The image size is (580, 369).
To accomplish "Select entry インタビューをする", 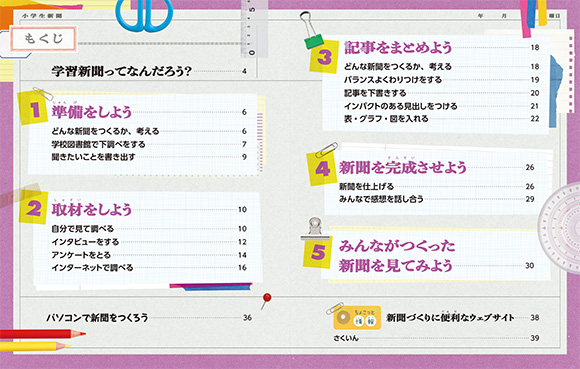I will (x=85, y=242).
